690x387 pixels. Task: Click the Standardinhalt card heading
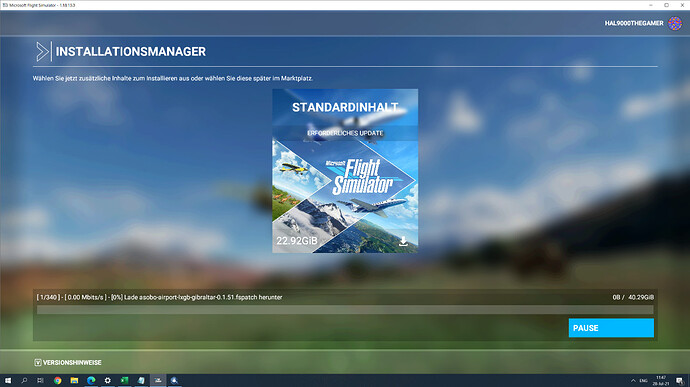tap(345, 107)
